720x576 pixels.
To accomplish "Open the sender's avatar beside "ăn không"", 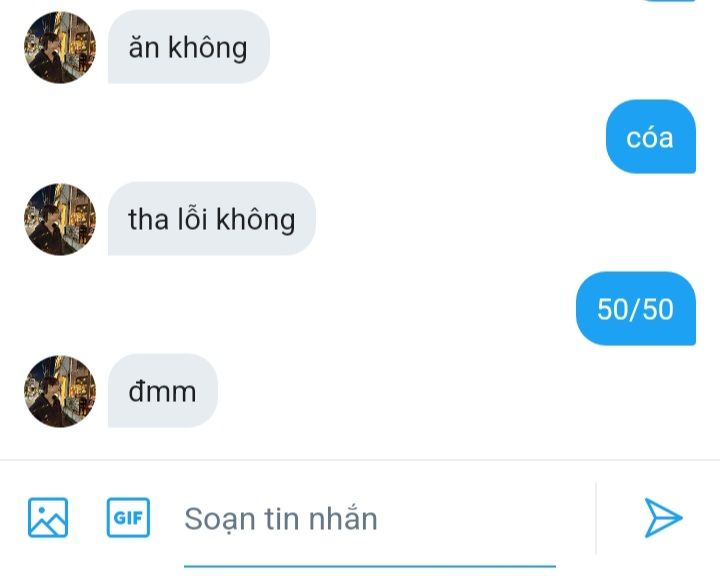I will click(60, 47).
